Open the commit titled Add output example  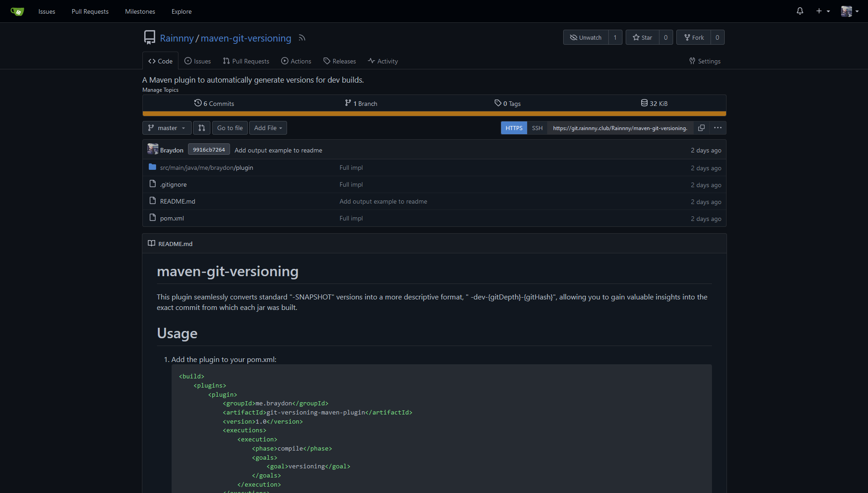[278, 150]
